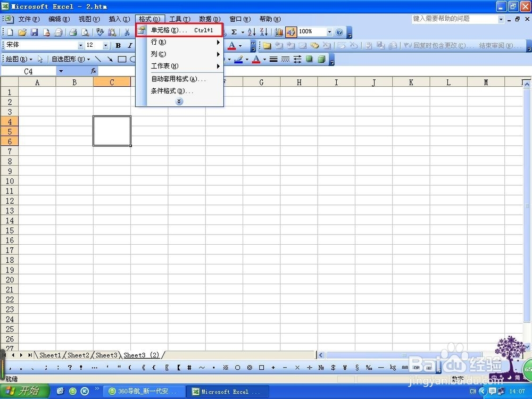Open Print Preview from the toolbar
This screenshot has height=399, width=532.
tap(86, 32)
